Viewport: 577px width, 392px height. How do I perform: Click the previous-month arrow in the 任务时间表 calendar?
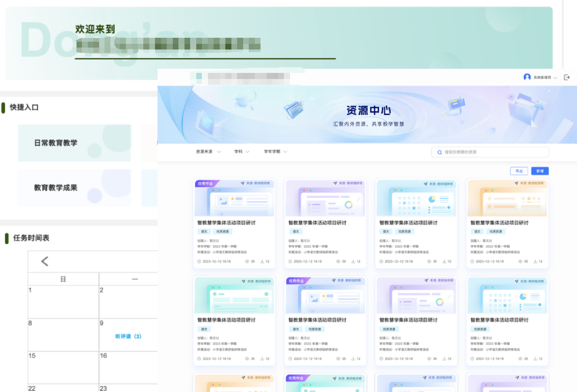[44, 261]
